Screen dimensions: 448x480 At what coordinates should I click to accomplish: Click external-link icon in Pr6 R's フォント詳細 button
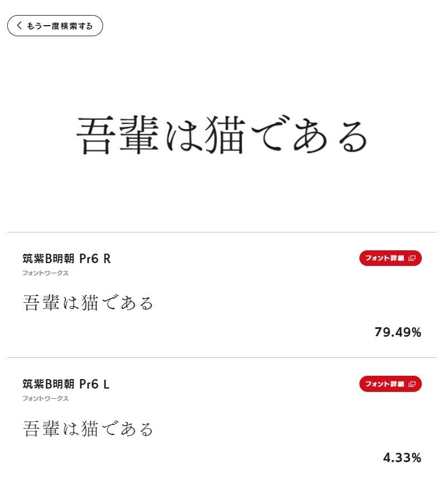(412, 258)
